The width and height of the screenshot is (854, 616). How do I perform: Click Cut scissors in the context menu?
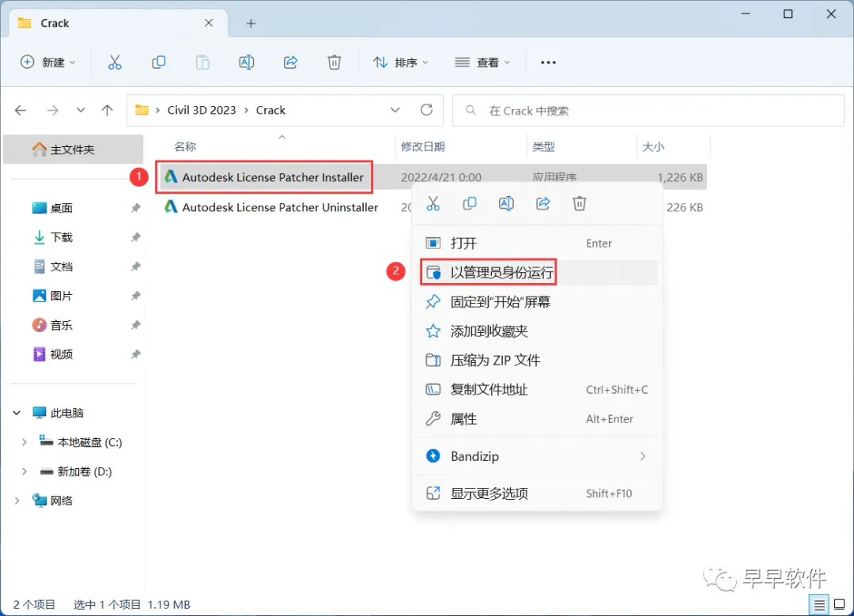(x=433, y=204)
